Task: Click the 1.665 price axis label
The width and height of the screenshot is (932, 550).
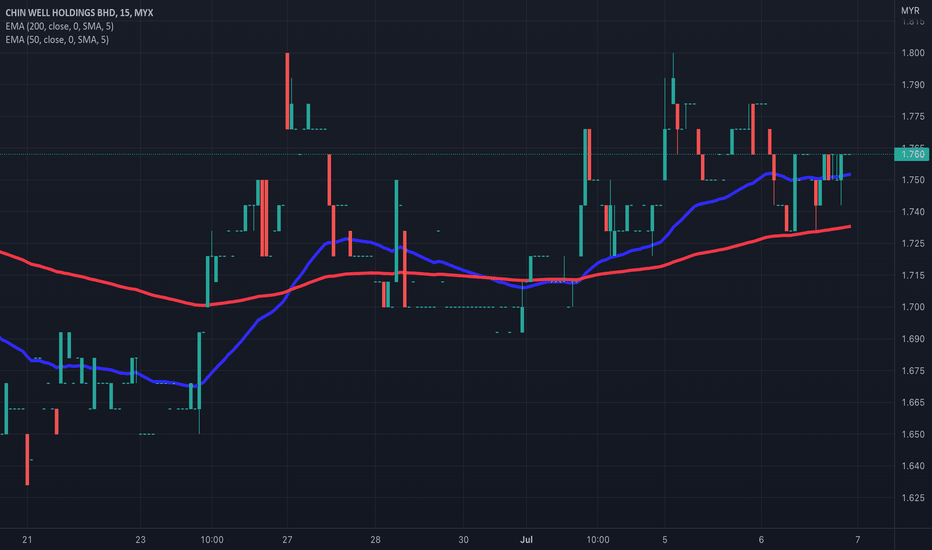Action: tap(913, 403)
